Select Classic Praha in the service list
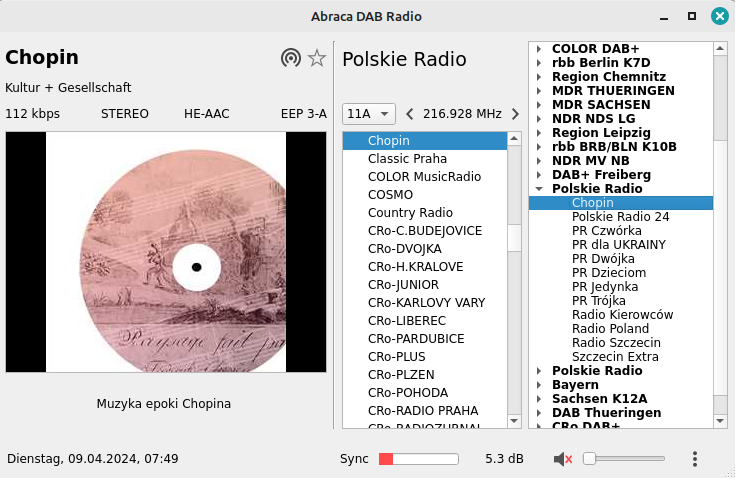Viewport: 735px width, 478px height. tap(407, 158)
